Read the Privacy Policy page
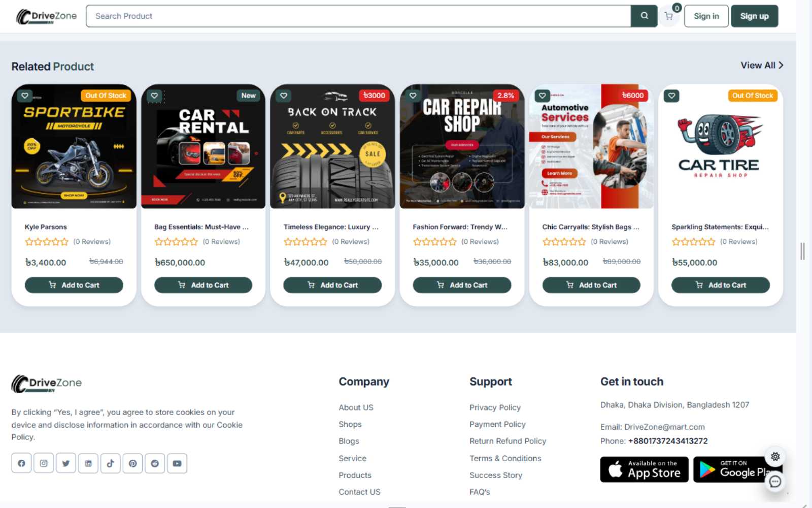 click(495, 407)
